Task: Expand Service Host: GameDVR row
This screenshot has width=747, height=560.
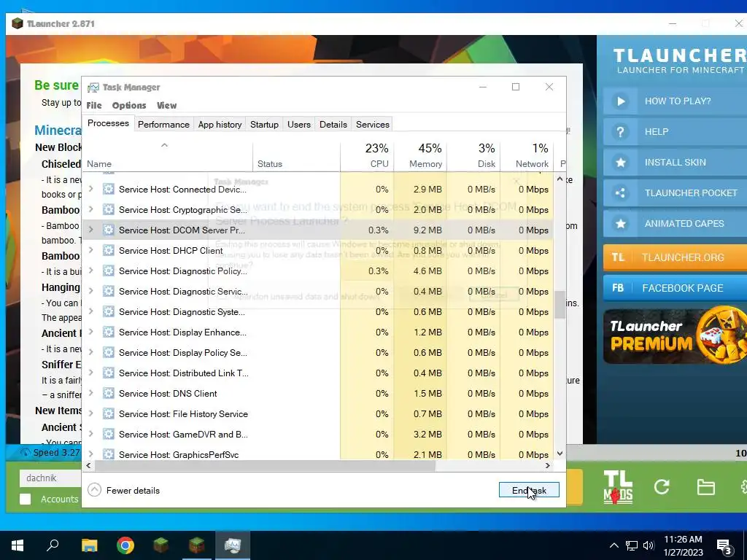Action: coord(90,435)
